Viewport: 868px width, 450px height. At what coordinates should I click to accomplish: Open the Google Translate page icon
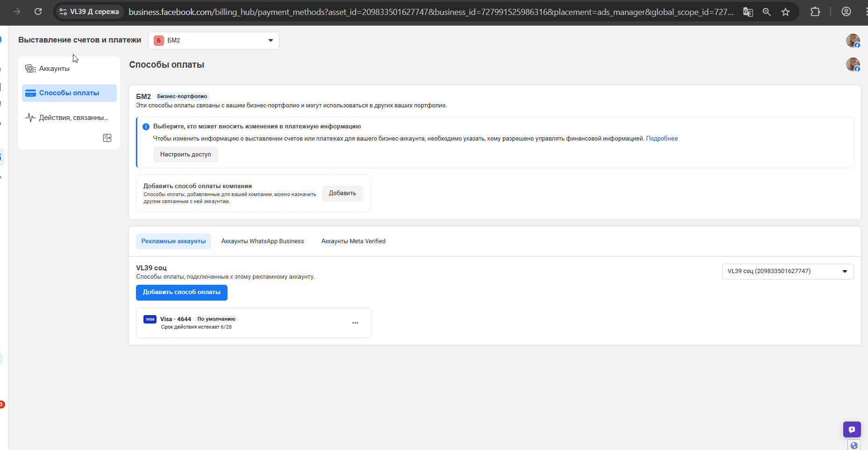coord(748,12)
